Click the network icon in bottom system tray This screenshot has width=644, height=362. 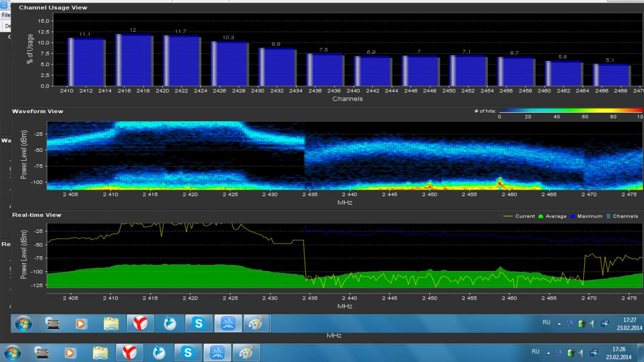[594, 352]
